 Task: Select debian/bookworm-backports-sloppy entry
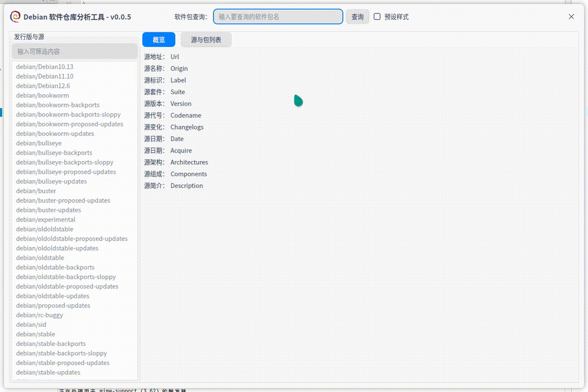point(75,114)
